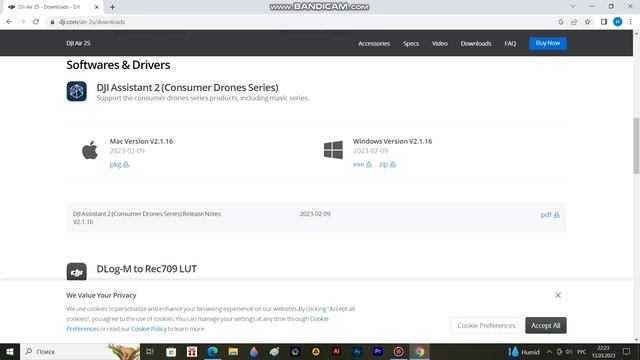Click the share page icon in address bar

point(574,22)
